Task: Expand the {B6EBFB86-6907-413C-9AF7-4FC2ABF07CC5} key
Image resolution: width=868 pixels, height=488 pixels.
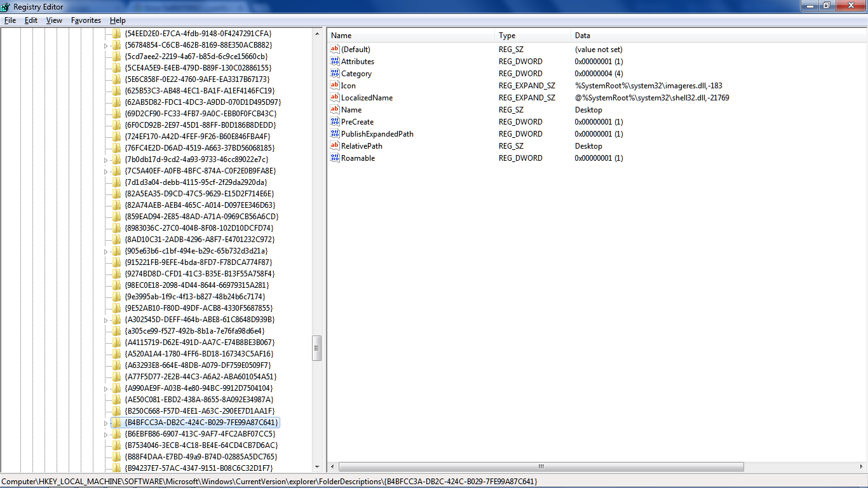Action: coord(106,434)
